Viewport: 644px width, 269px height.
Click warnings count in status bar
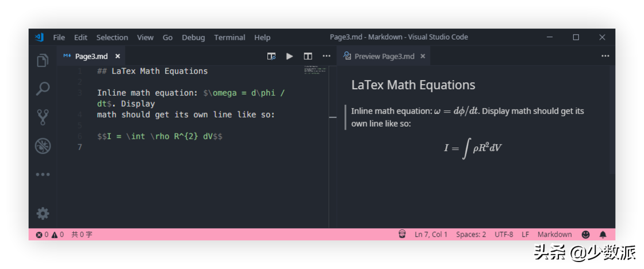57,234
